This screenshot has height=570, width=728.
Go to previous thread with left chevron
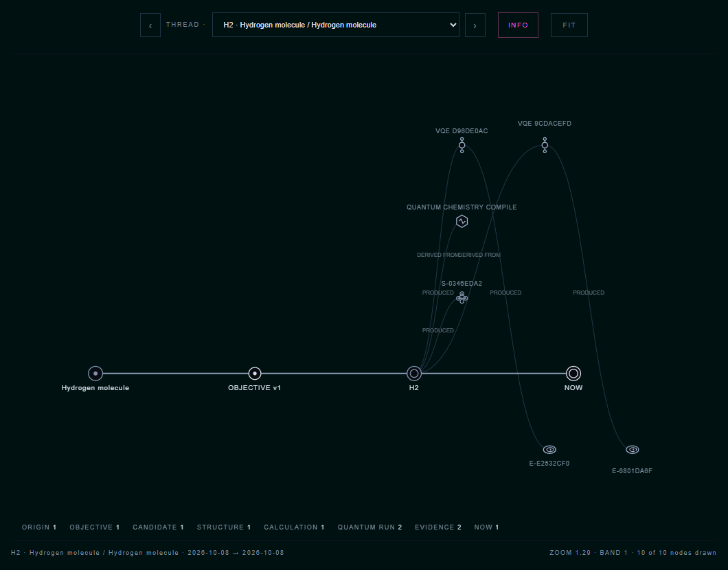150,25
